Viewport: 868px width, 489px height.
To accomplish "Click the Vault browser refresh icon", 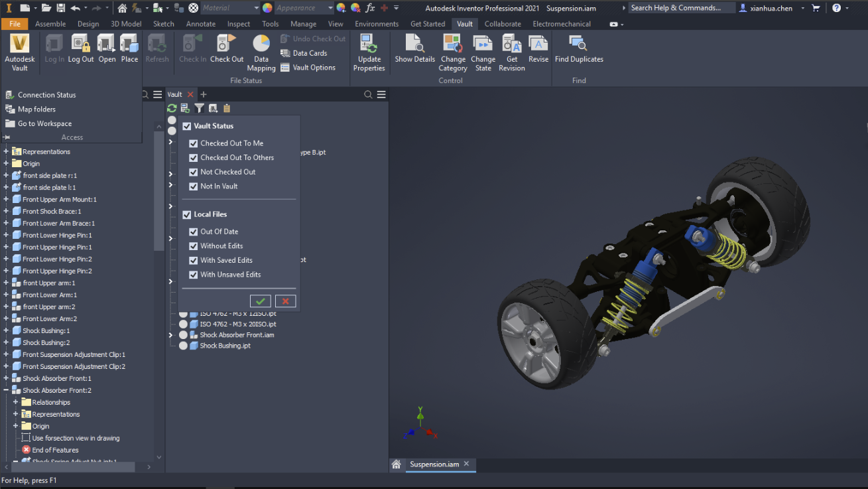I will click(172, 108).
